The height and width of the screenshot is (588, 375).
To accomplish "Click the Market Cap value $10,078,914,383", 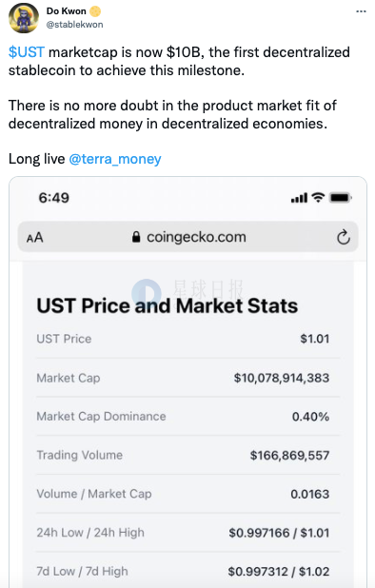I will [282, 378].
